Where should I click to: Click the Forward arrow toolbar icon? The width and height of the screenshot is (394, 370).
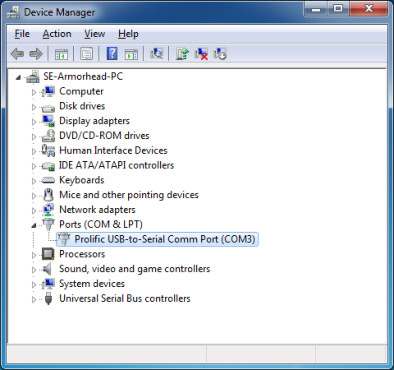(x=36, y=54)
